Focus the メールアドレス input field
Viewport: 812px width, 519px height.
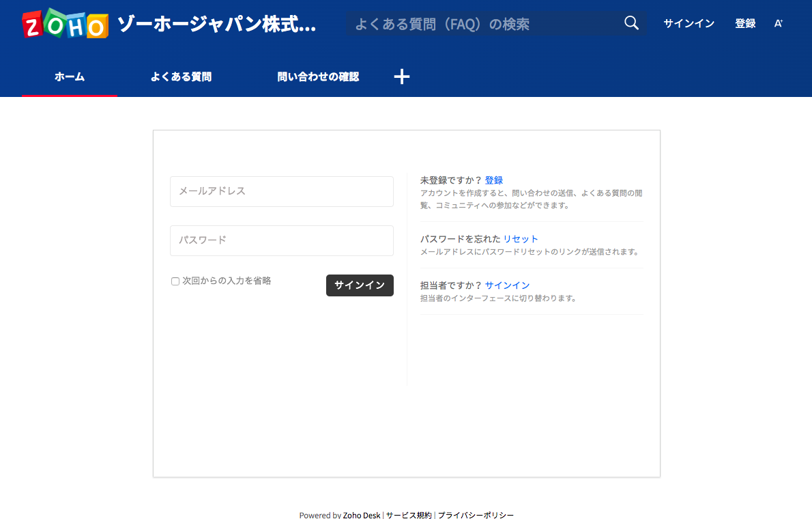[x=281, y=191]
